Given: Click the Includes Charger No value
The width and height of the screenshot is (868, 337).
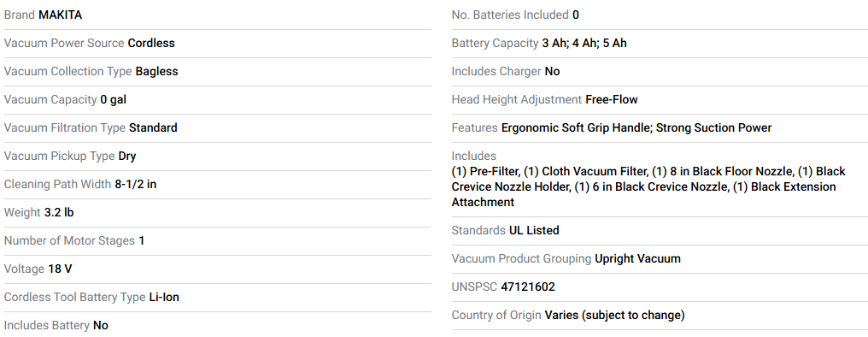Looking at the screenshot, I should 553,72.
